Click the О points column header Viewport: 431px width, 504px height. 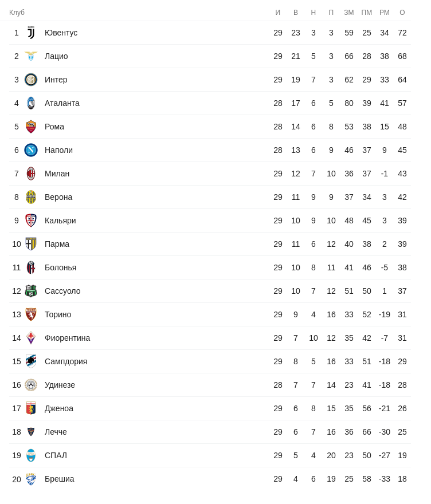pos(402,13)
